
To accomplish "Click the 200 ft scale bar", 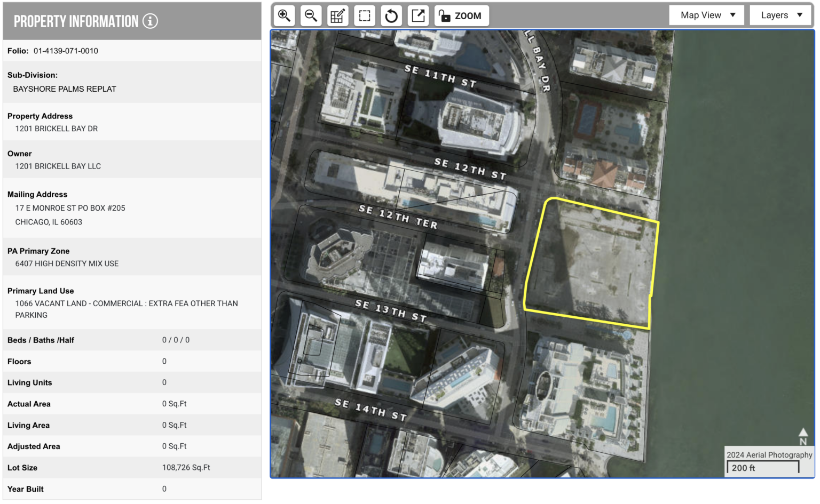I will (x=762, y=468).
